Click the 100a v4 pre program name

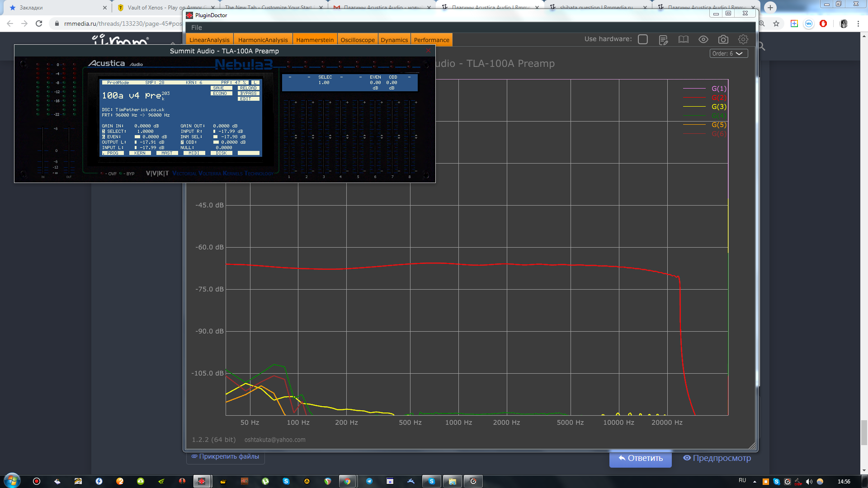click(x=132, y=96)
